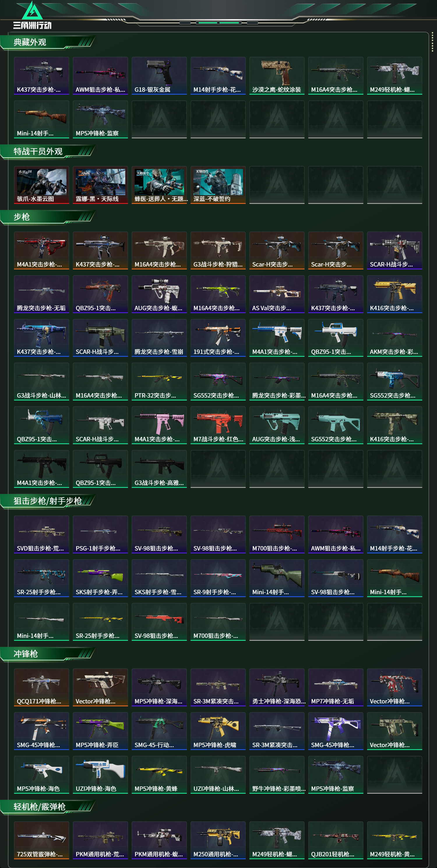This screenshot has width=437, height=868.
Task: Open the 腾龙突击步枪-雪崩 rifle skin
Action: pos(159,338)
